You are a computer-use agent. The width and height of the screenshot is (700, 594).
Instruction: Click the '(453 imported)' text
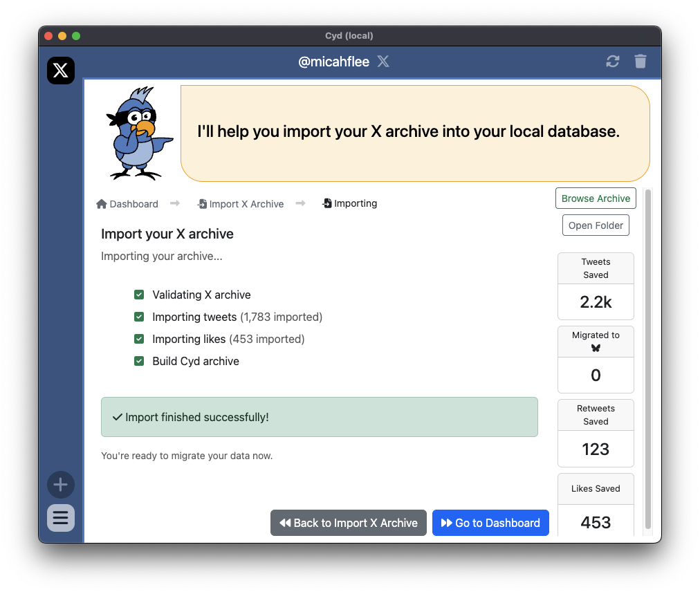(x=266, y=339)
